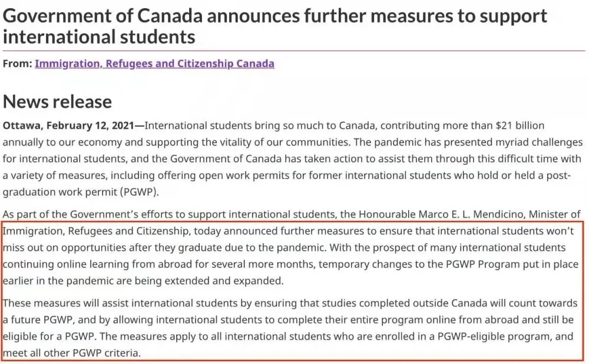Click the main article headline
Screen dimensions: 589x364
[x=275, y=26]
